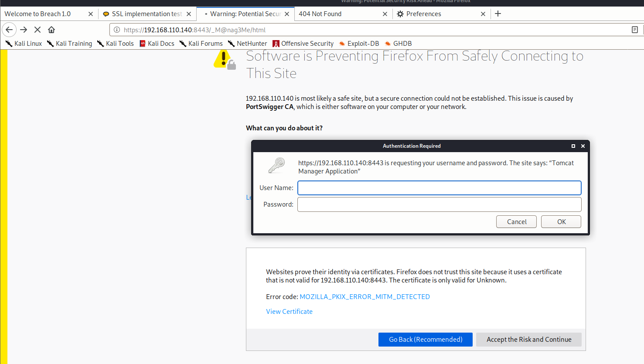Click the Authentication Required title bar text
This screenshot has width=644, height=364.
[x=412, y=146]
